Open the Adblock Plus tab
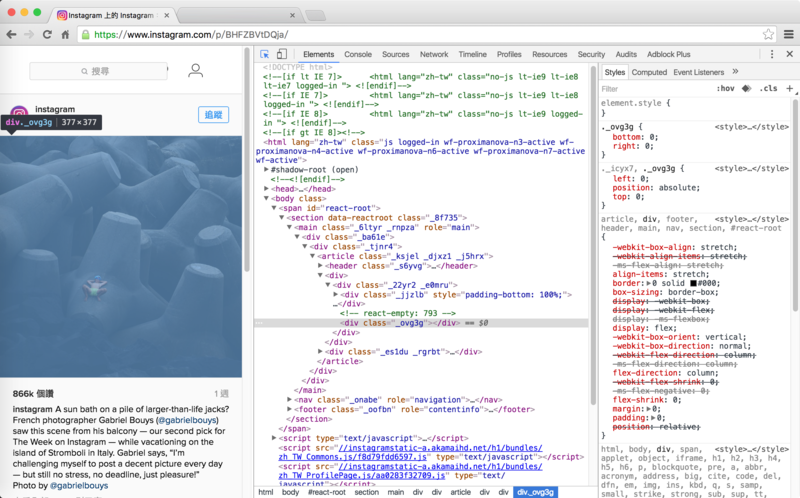The image size is (800, 498). (668, 54)
